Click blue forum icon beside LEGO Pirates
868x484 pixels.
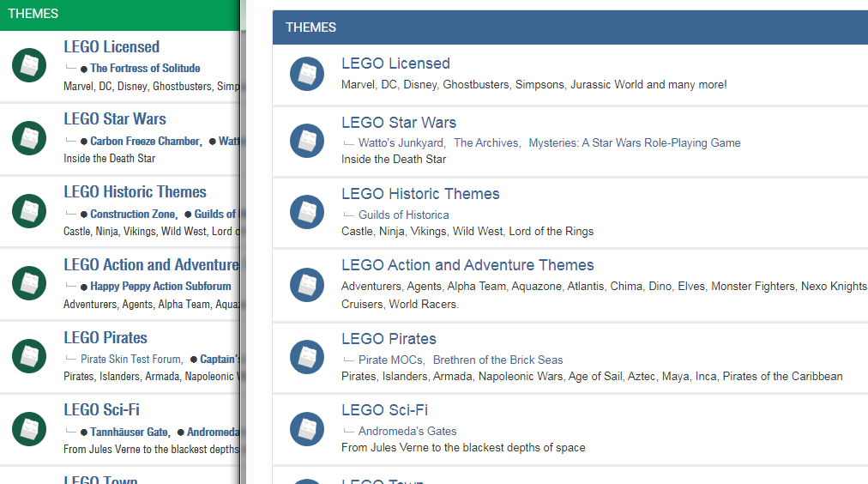coord(307,357)
